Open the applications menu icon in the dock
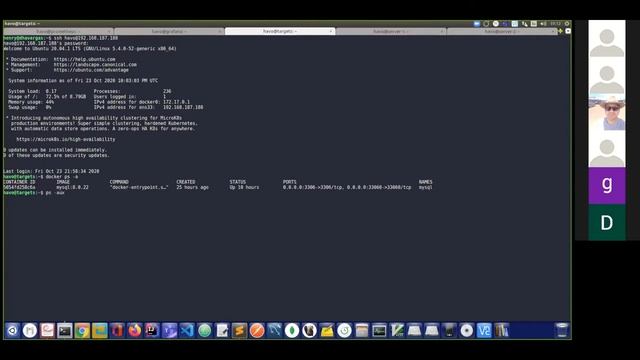The width and height of the screenshot is (640, 360). pos(12,331)
